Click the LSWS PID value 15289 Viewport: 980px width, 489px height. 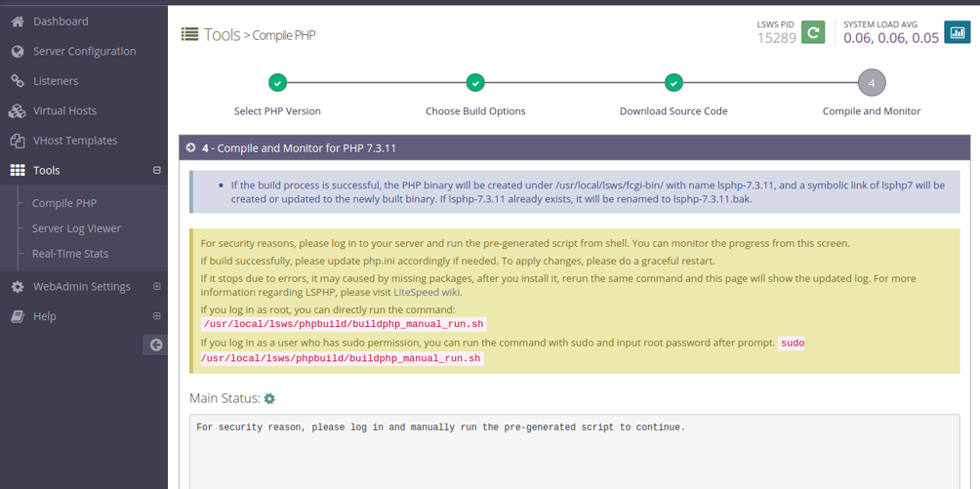point(776,37)
